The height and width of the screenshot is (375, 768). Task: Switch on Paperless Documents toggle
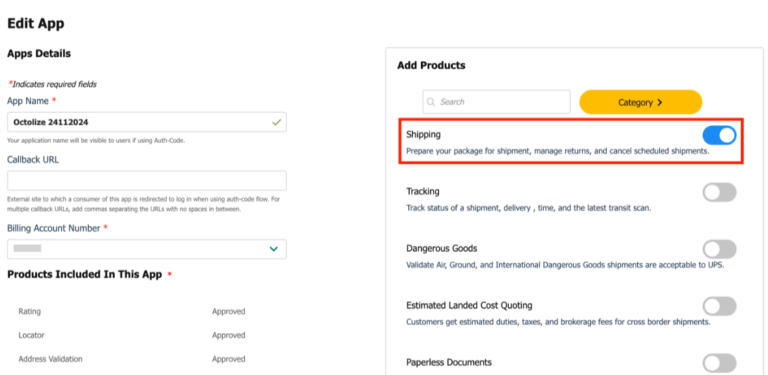(720, 363)
